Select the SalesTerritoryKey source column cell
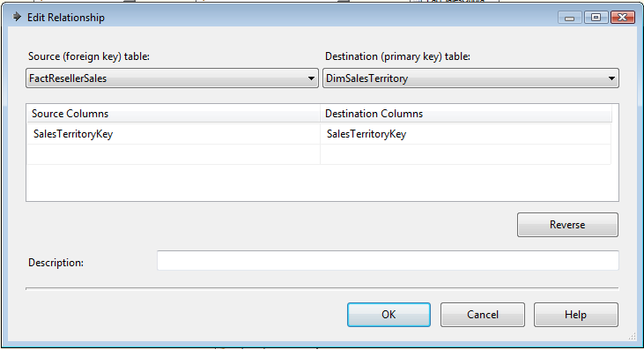This screenshot has height=350, width=644. pos(174,134)
